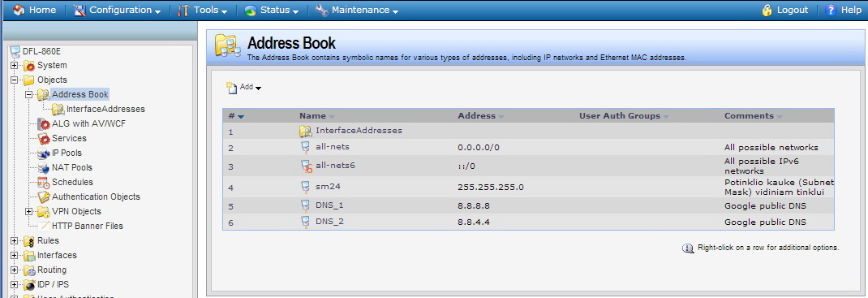Click the Tools hammer icon

pyautogui.click(x=184, y=10)
